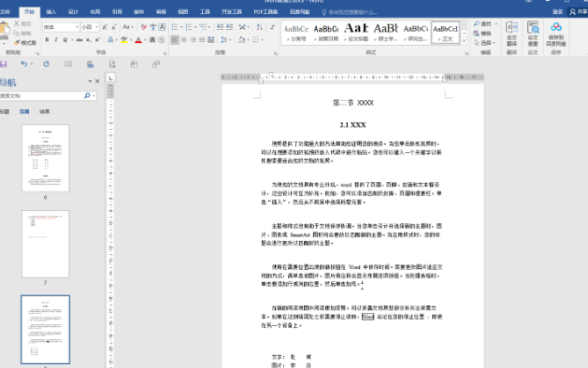The image size is (588, 368).
Task: Click the Replace button in editing group
Action: point(482,34)
